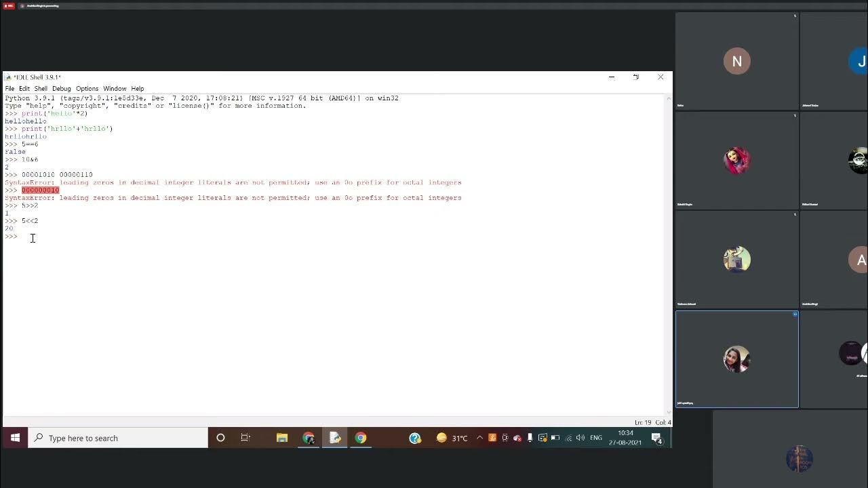Open the weather 31°C widget
Viewport: 868px width, 488px height.
pyautogui.click(x=452, y=438)
